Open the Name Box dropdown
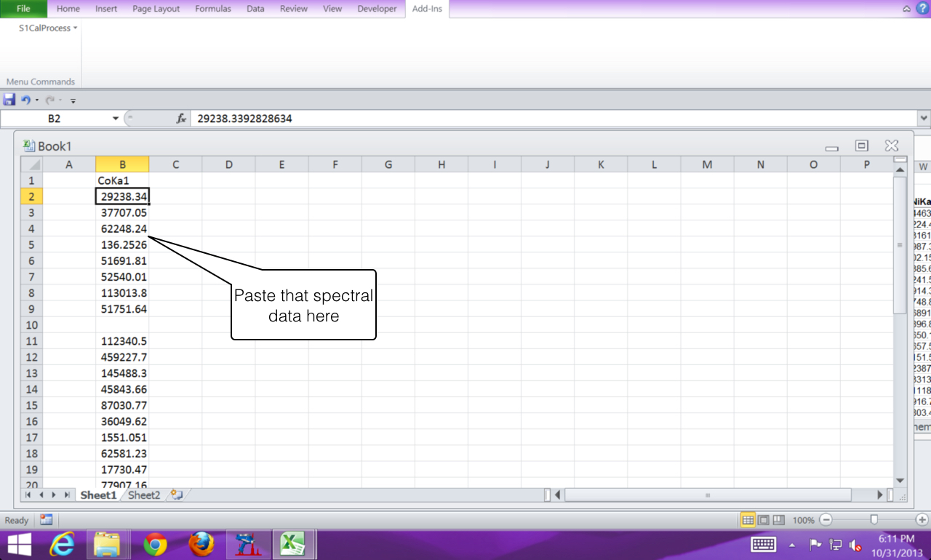Screen dimensions: 931x560 [114, 118]
